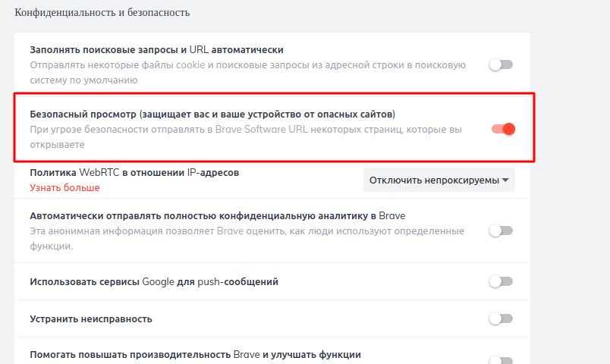The height and width of the screenshot is (364, 610).
Task: Turn off the Безопасный просмотр switch
Action: [503, 129]
